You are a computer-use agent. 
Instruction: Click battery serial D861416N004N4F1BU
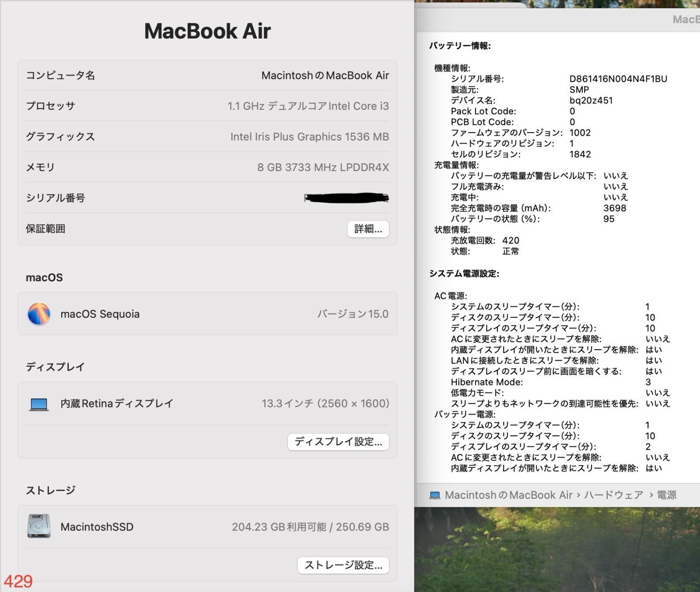(x=618, y=79)
